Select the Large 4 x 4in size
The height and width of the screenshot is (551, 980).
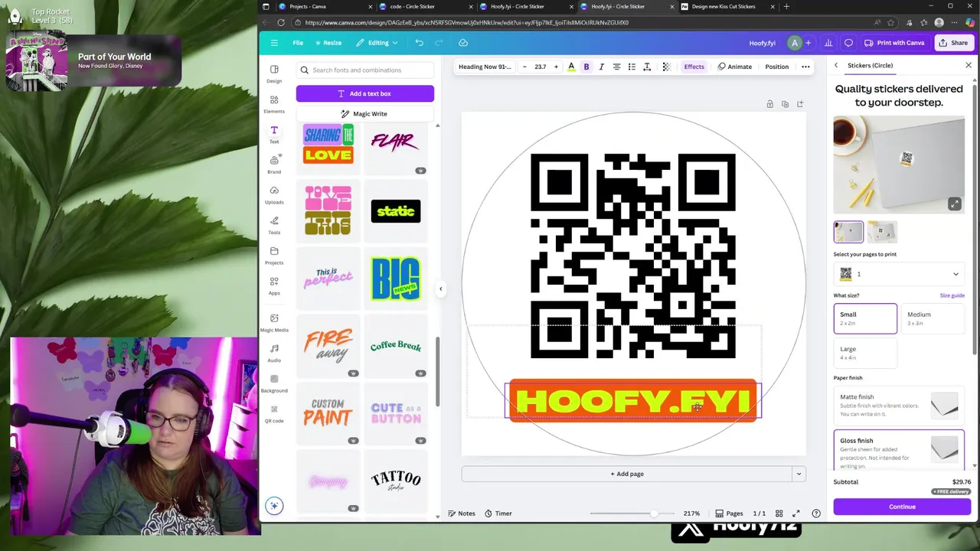pyautogui.click(x=865, y=353)
